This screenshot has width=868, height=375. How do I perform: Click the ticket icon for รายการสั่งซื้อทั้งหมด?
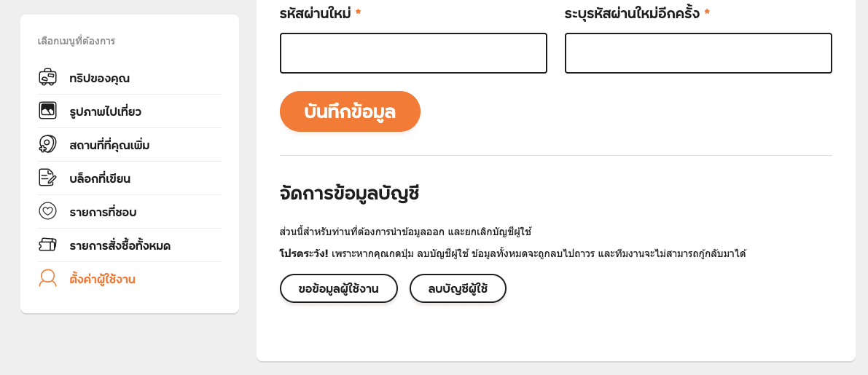[x=47, y=245]
